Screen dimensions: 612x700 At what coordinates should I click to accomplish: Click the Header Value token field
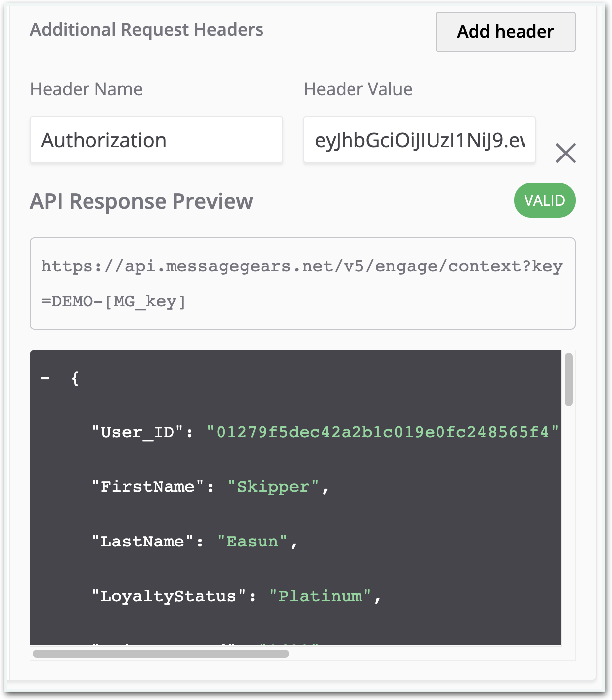419,140
